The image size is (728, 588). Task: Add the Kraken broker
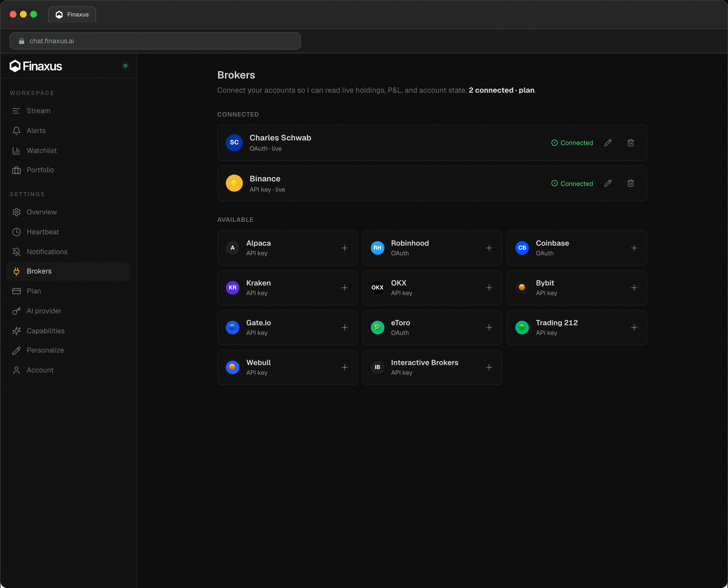(345, 287)
